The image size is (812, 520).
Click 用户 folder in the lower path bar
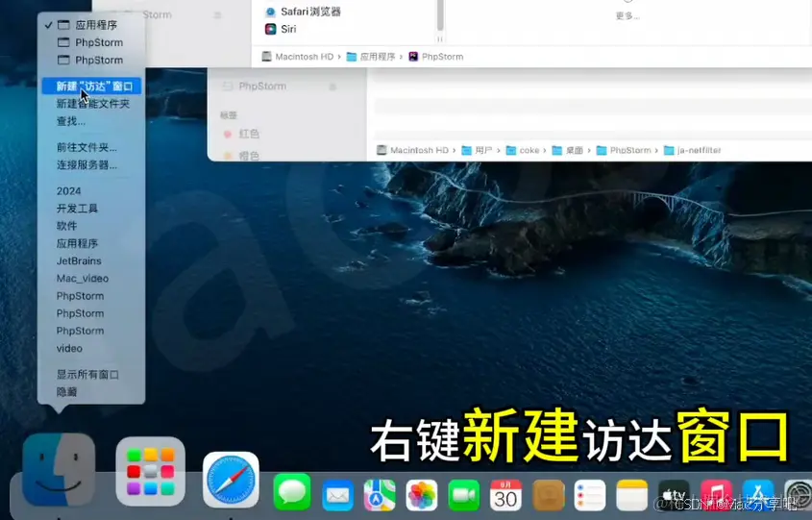point(477,150)
